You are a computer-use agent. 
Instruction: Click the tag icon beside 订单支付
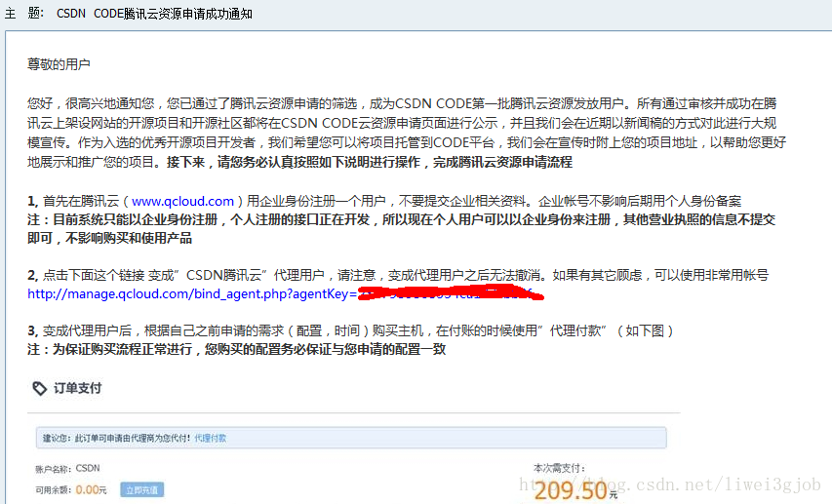(40, 388)
